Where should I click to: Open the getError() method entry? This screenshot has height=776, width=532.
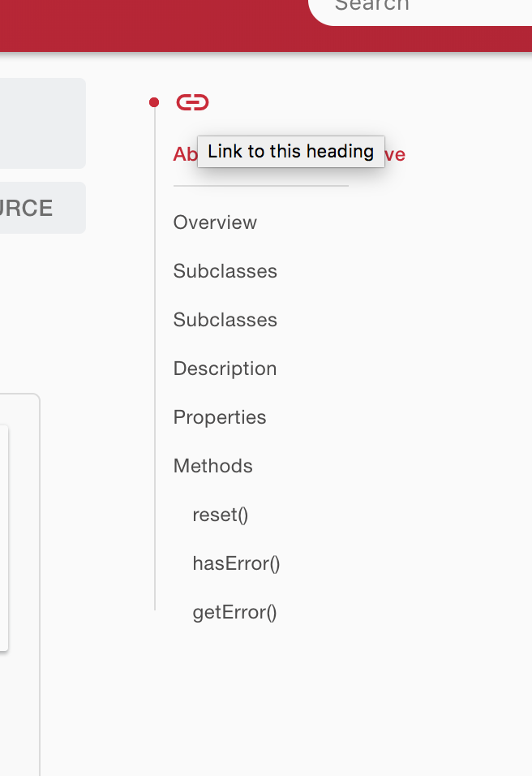pos(234,612)
